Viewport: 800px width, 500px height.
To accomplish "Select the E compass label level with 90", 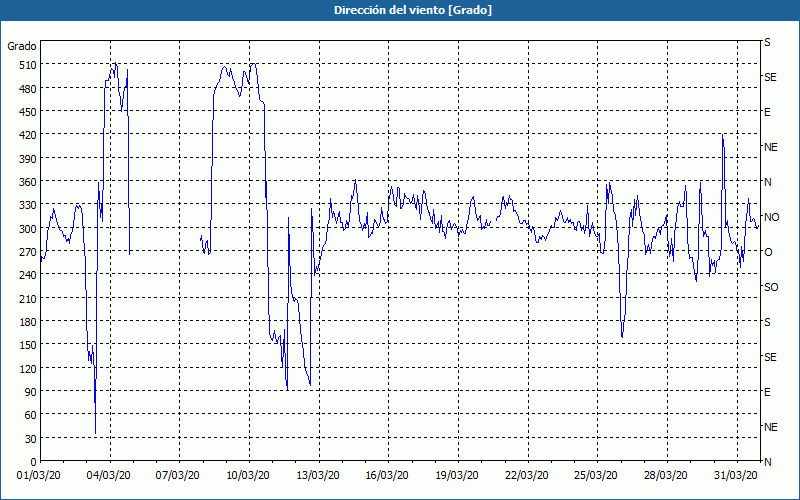I will [767, 392].
